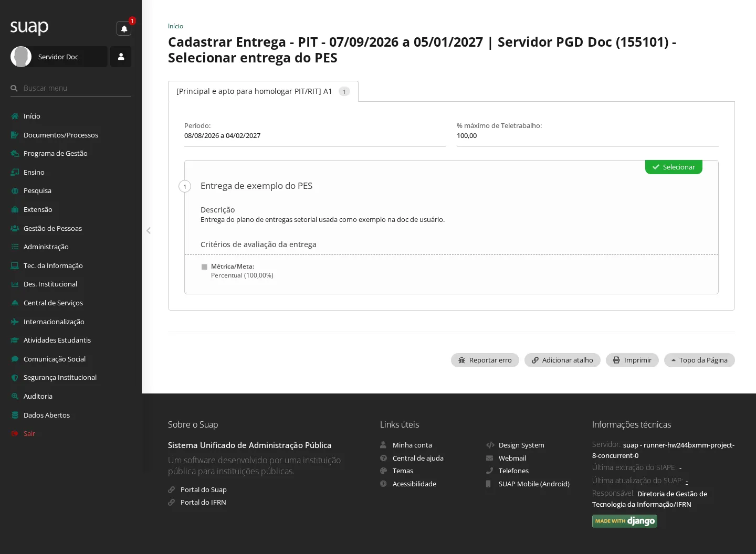Open the Portal do IFRN link
The width and height of the screenshot is (756, 554).
(x=203, y=502)
